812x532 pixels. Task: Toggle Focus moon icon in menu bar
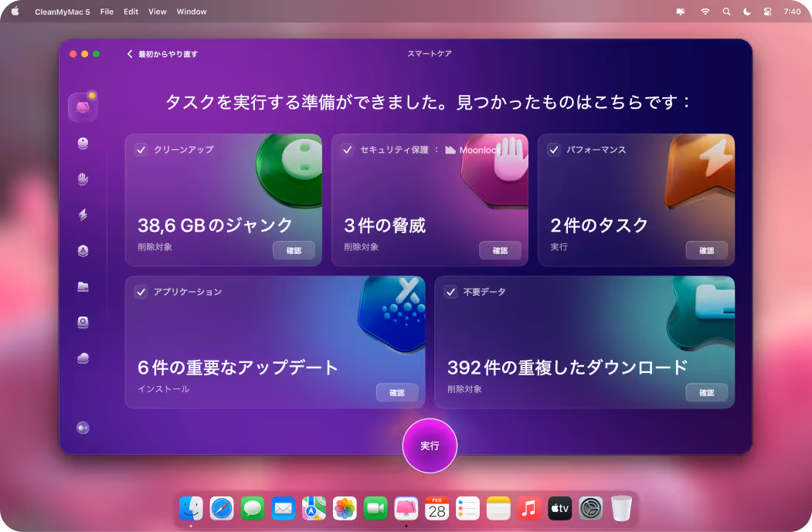[x=747, y=12]
